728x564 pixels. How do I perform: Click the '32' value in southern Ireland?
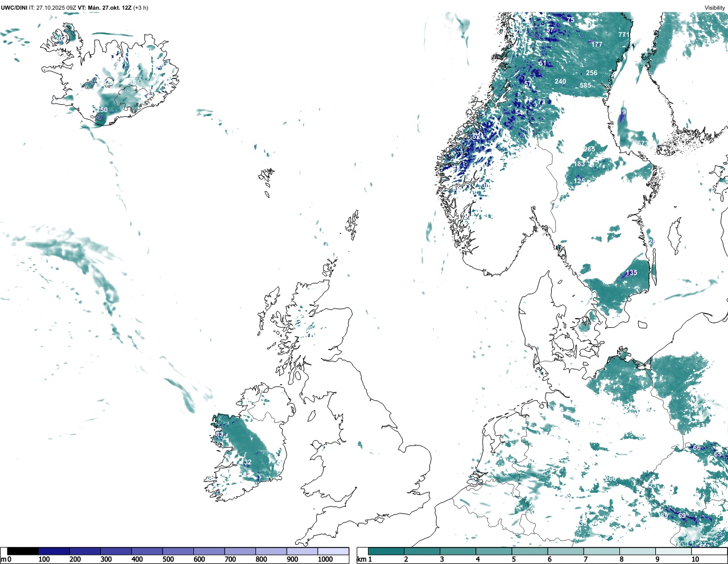pos(247,462)
